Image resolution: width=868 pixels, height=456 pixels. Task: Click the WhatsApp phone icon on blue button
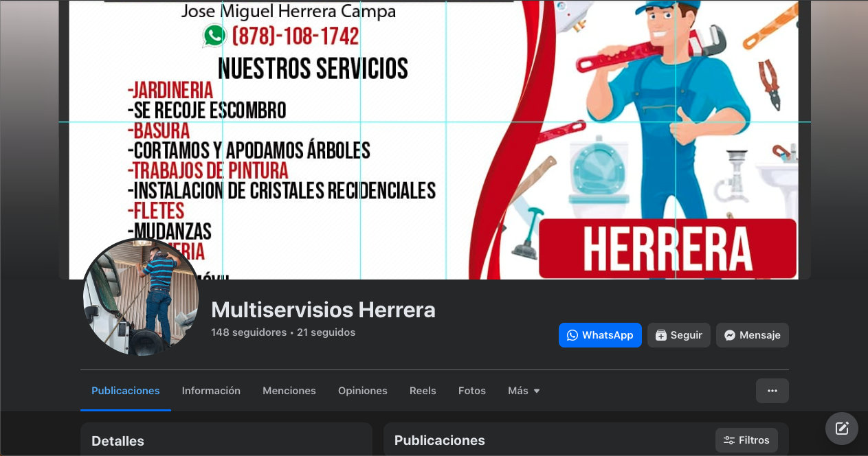572,335
